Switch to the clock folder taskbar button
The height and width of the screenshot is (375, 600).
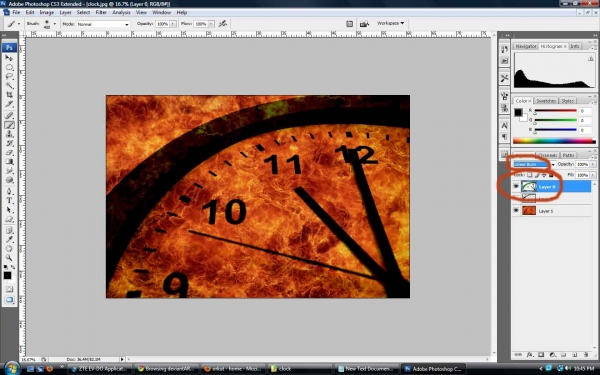pos(299,369)
